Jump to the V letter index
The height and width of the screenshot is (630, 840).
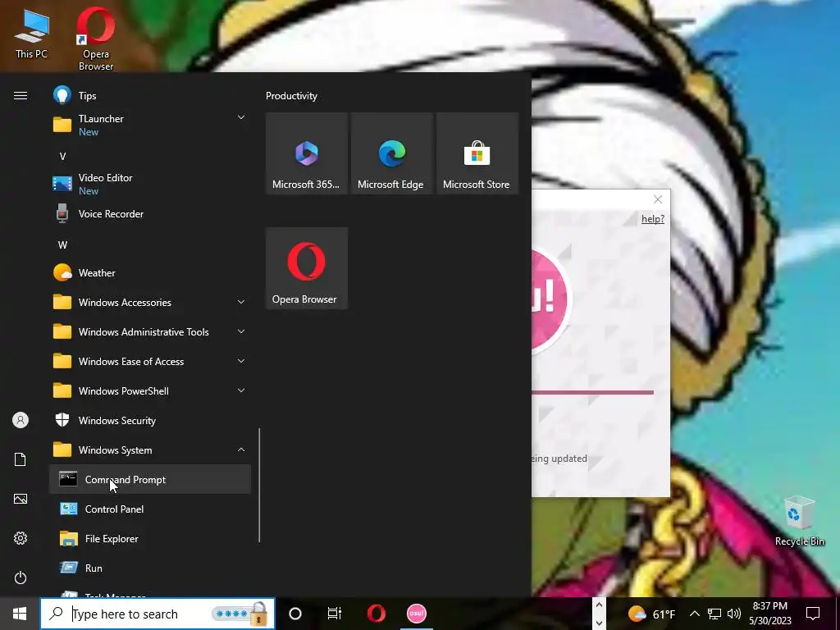(62, 157)
